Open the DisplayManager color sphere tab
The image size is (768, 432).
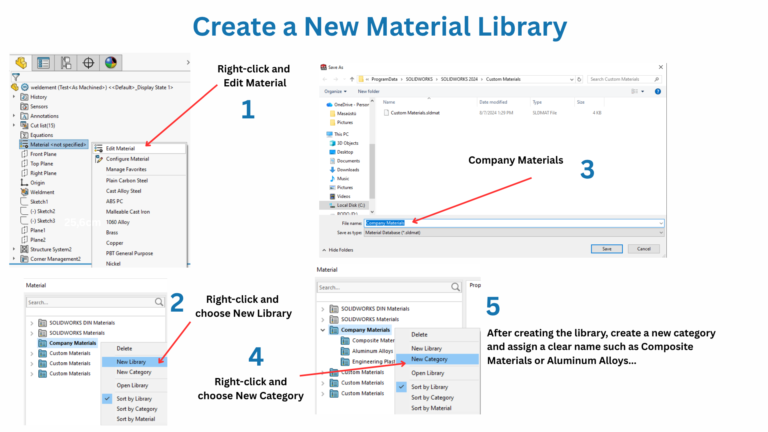point(111,63)
